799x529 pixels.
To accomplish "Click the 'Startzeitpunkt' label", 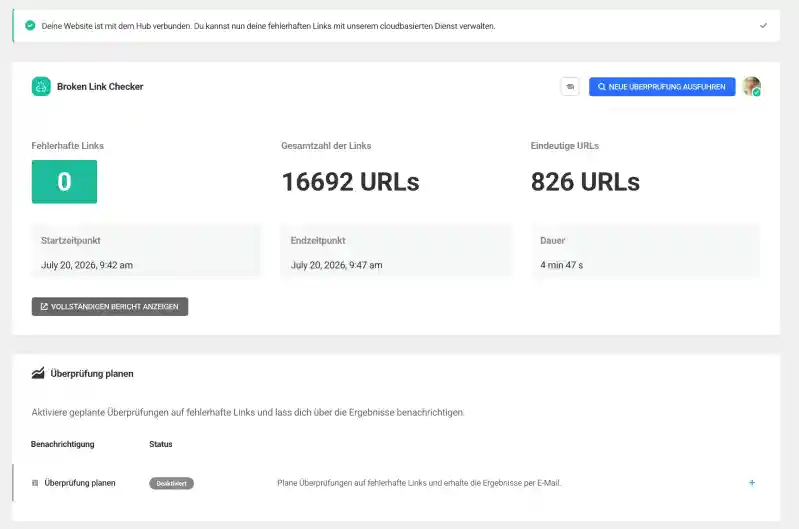I will [x=70, y=241].
